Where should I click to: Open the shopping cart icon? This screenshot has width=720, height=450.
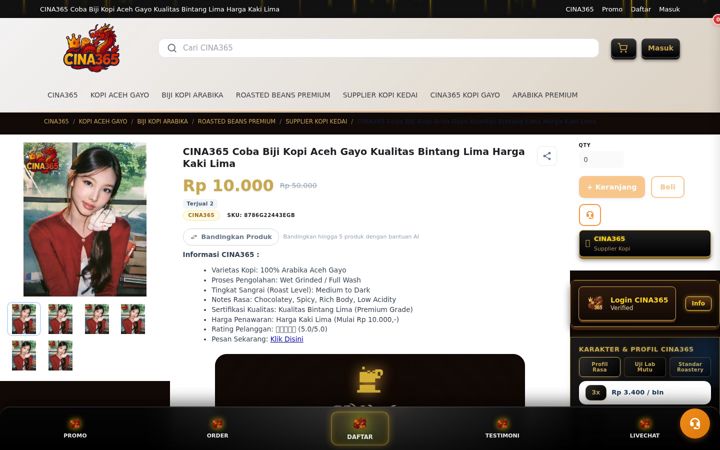point(623,48)
